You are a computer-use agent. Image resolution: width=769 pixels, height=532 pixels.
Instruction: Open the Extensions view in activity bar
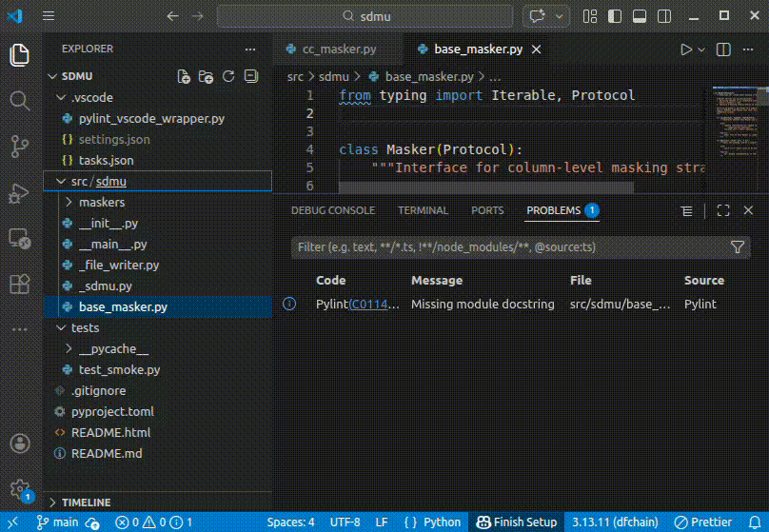[x=19, y=284]
